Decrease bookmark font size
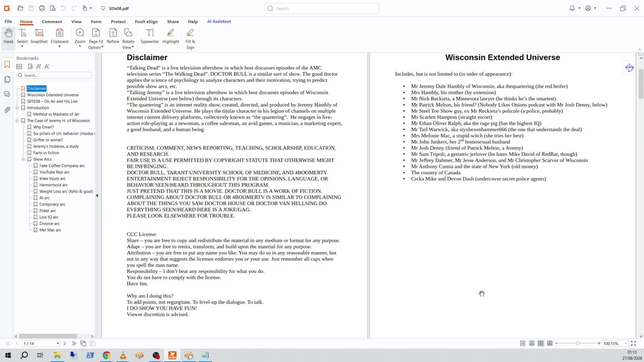This screenshot has height=362, width=644. coord(47,66)
